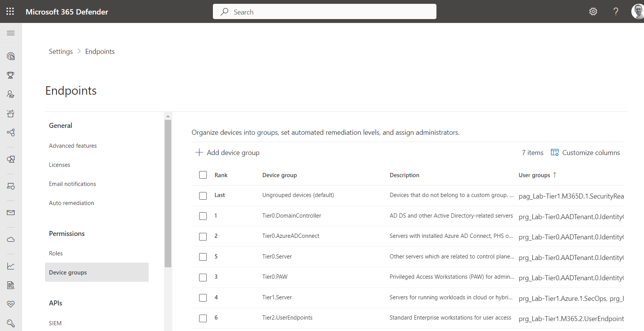Click the Endpoints breadcrumb link
The height and width of the screenshot is (331, 644).
tap(100, 52)
